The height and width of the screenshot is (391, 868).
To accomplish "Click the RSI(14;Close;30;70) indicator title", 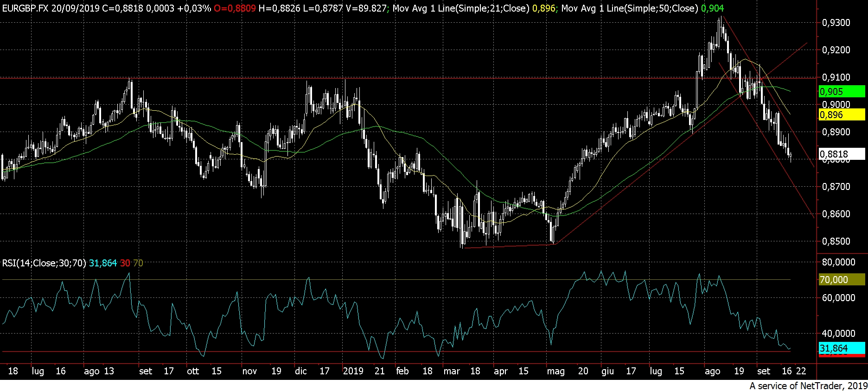I will [x=44, y=263].
